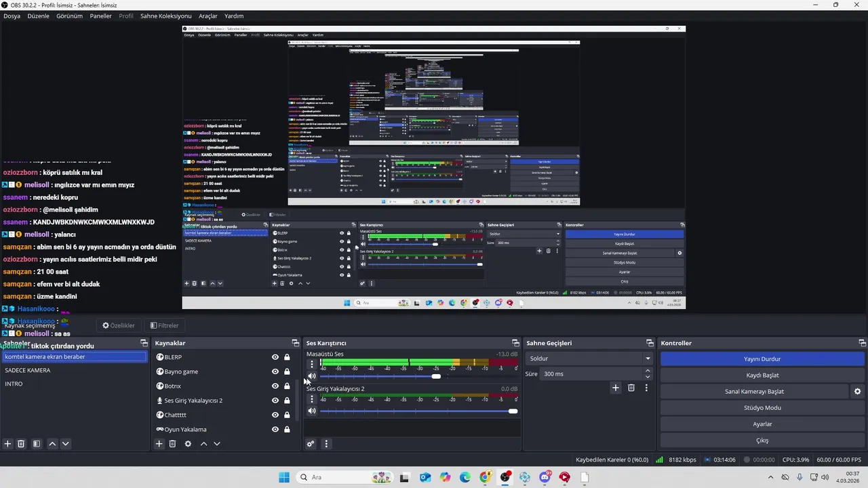Open Discord from the taskbar

pos(545,477)
